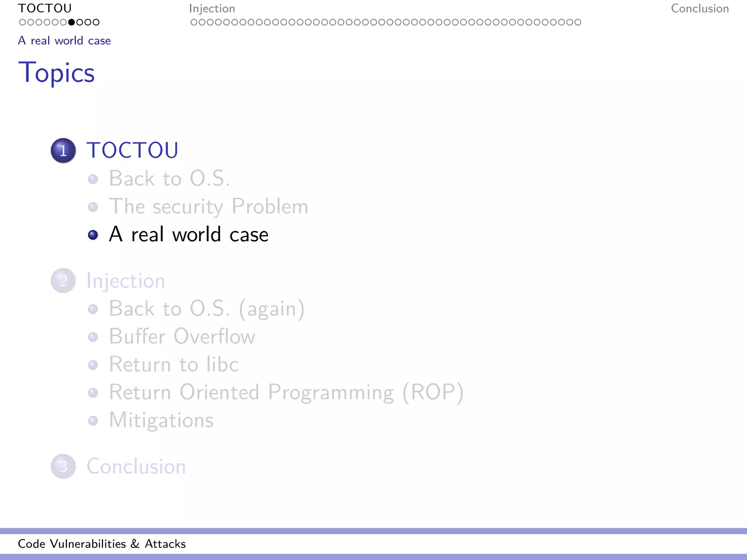This screenshot has height=560, width=747.
Task: Click the bullet beside 'Back to O.S.'
Action: click(93, 179)
